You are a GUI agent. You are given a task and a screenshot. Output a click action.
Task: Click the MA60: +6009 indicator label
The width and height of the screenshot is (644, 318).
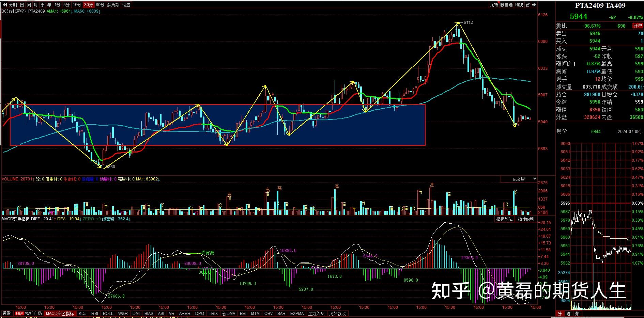tap(87, 11)
